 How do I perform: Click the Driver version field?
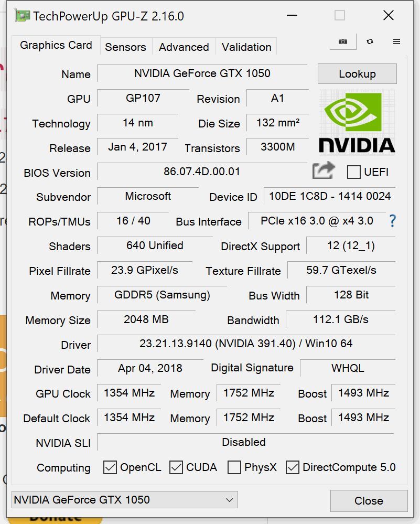coord(245,344)
